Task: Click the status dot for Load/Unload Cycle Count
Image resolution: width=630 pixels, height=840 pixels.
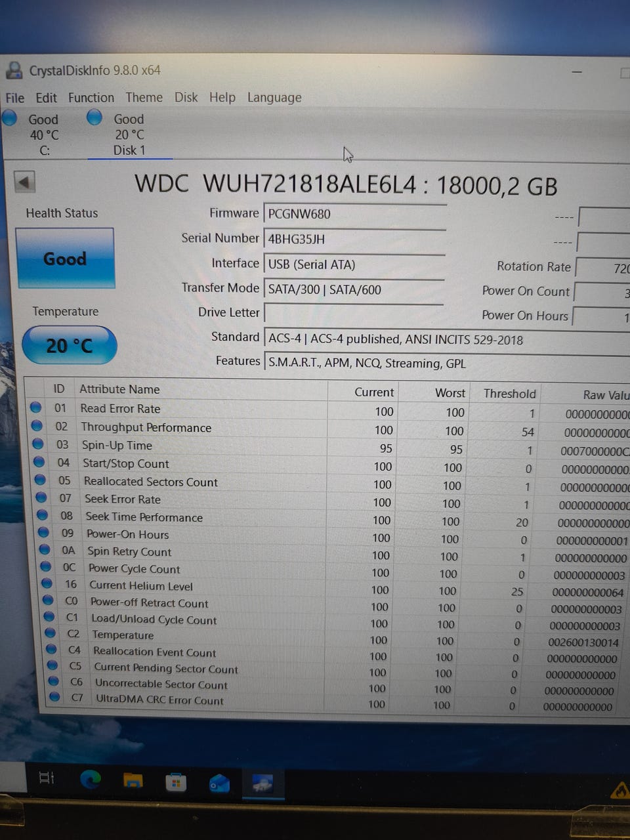Action: pyautogui.click(x=49, y=616)
